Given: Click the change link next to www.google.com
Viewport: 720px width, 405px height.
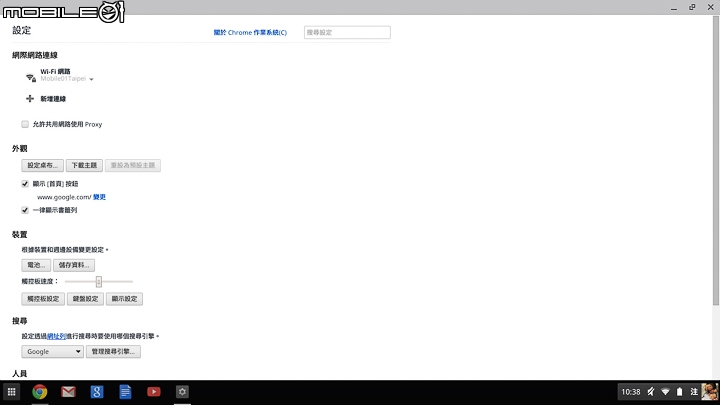Looking at the screenshot, I should [x=99, y=197].
